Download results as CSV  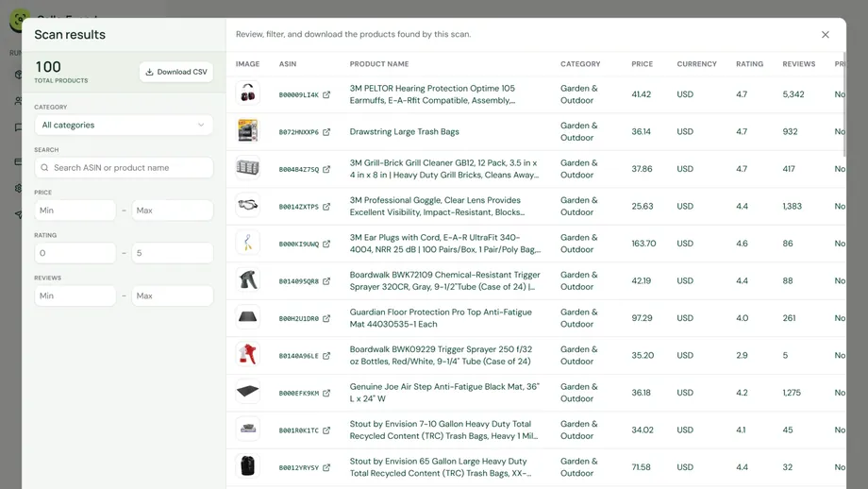click(176, 72)
